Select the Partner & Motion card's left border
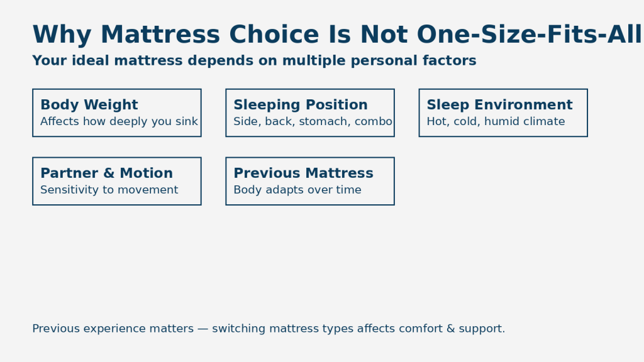Image resolution: width=644 pixels, height=362 pixels. [x=33, y=181]
